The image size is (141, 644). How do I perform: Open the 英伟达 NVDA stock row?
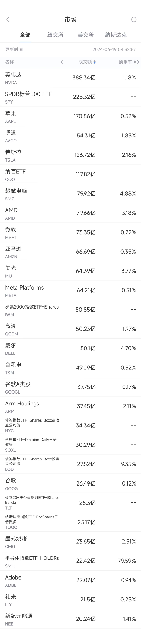pos(70,78)
